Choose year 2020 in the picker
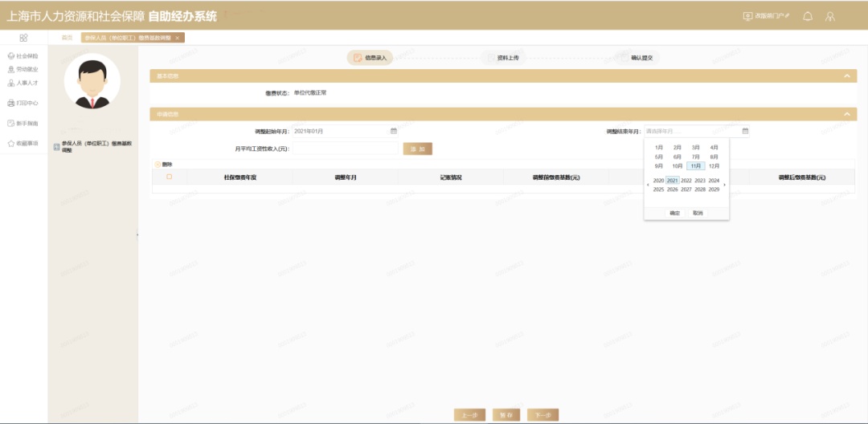Screen dimensions: 868x424 tap(659, 181)
